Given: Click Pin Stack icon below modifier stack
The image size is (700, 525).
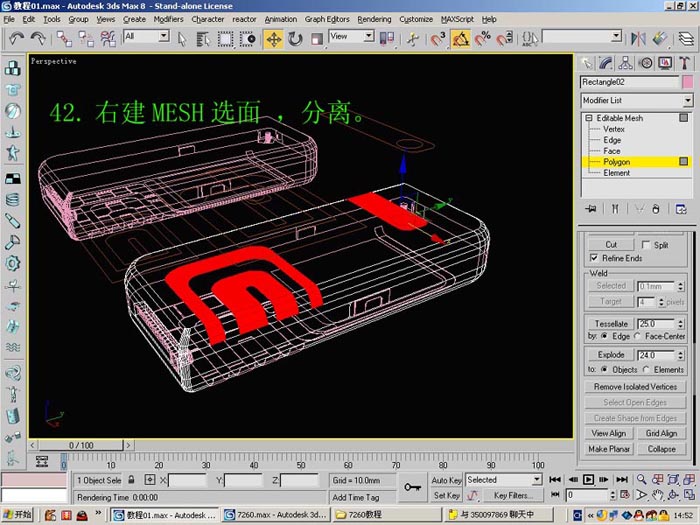Looking at the screenshot, I should pos(591,209).
